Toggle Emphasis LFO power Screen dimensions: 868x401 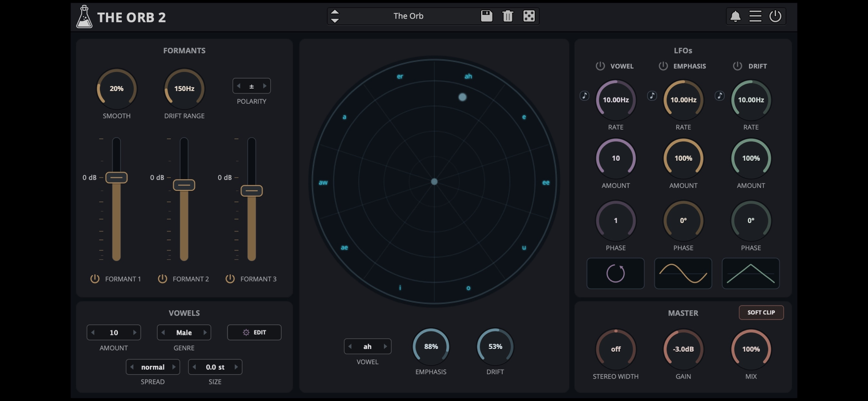click(663, 66)
